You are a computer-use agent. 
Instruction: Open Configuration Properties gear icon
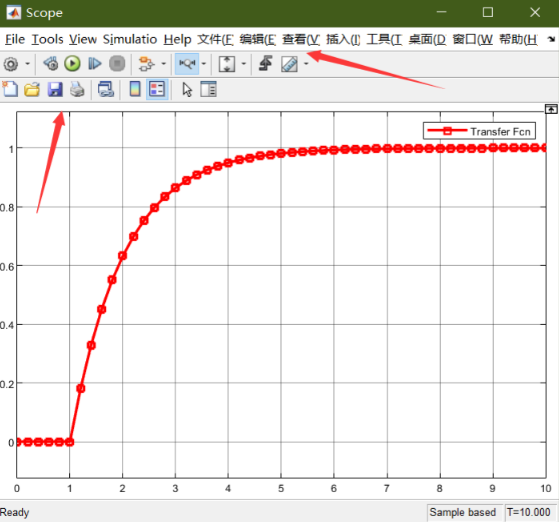[11, 64]
